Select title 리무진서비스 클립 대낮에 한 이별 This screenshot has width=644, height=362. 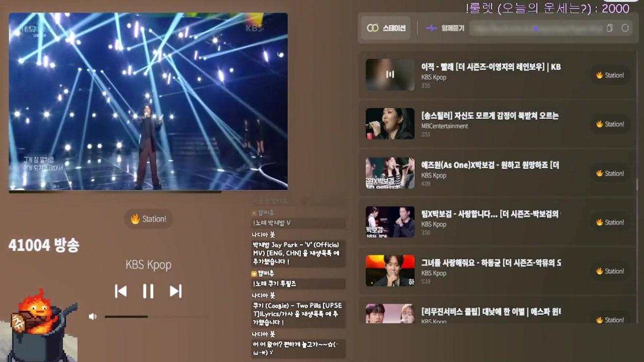pyautogui.click(x=491, y=311)
